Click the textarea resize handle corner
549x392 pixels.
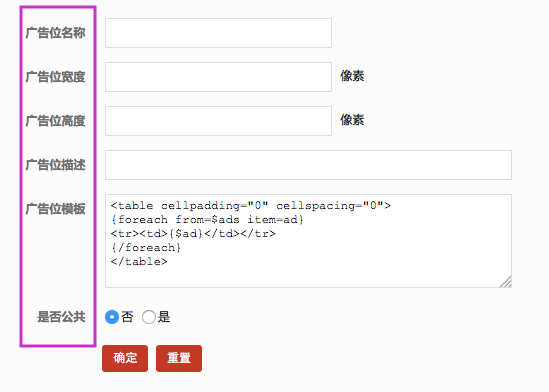coord(506,282)
